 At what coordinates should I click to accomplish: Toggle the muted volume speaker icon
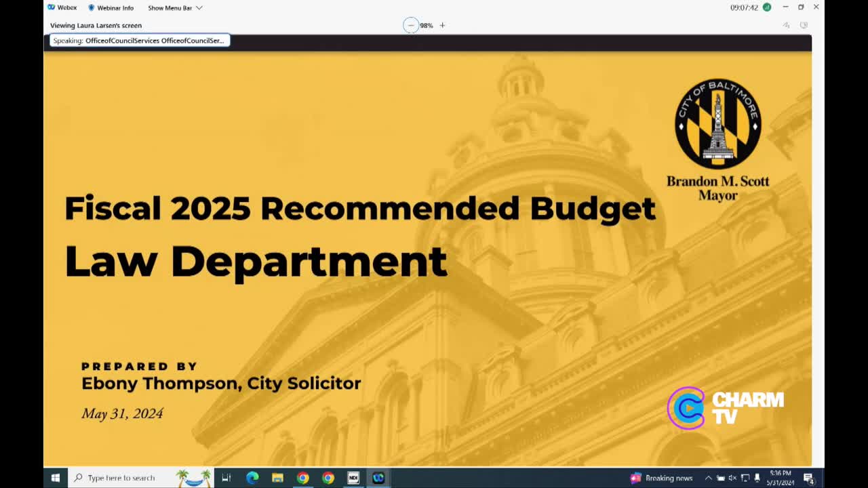coord(732,478)
